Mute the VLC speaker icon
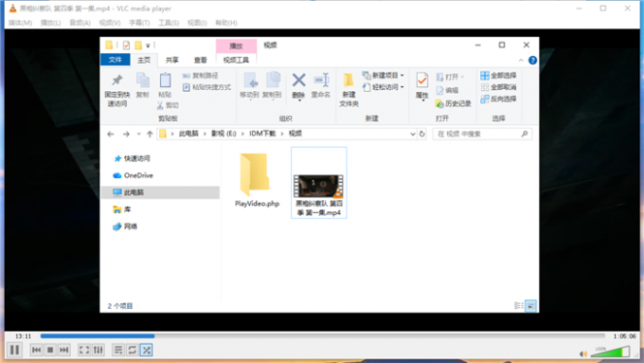Viewport: 644px width, 363px height. [582, 354]
